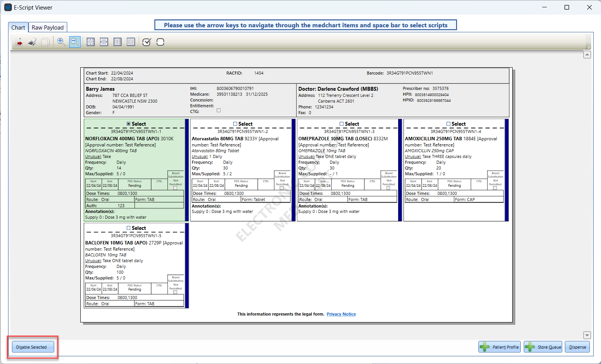The height and width of the screenshot is (364, 601).
Task: Click OMEPRAZOLE 10MG TAB (LOSEC) drug name
Action: 335,139
